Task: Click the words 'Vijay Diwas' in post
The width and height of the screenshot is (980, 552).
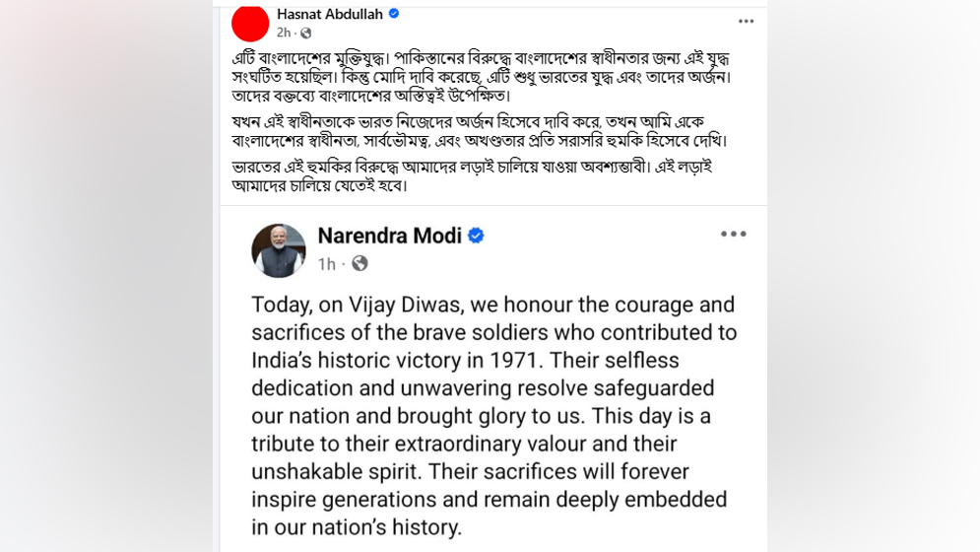Action: [x=406, y=305]
